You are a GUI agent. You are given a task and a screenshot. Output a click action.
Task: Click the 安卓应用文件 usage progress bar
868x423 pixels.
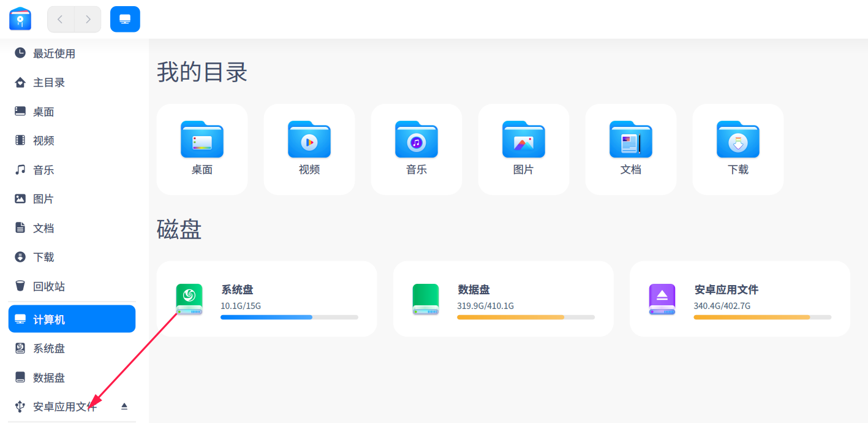click(762, 317)
